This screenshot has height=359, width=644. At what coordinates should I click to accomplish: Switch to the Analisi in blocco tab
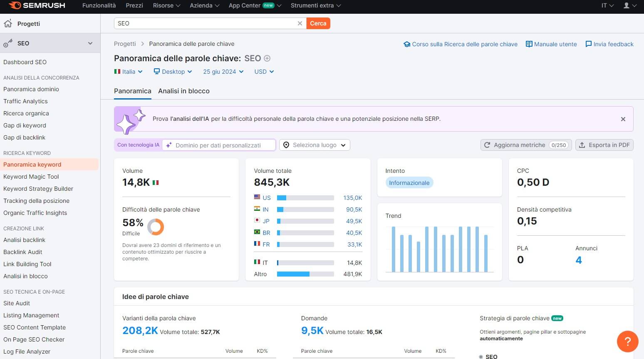(x=184, y=91)
